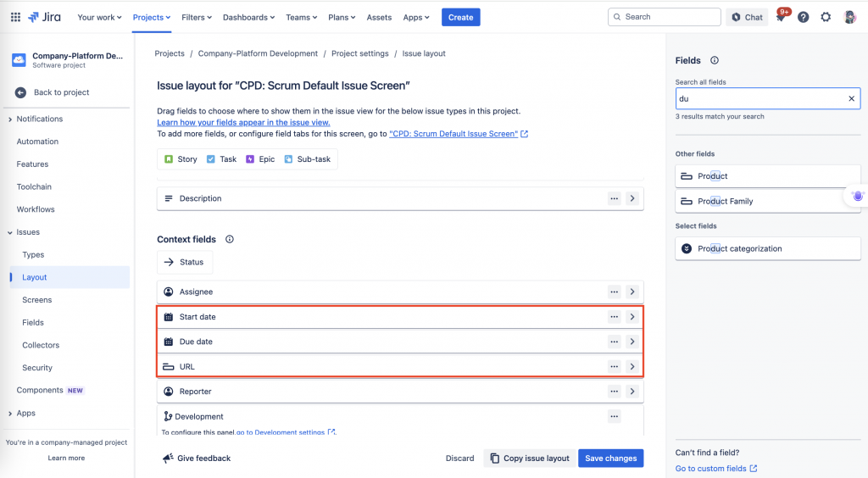Click the Copy issue layout button
The image size is (868, 478).
click(x=530, y=459)
